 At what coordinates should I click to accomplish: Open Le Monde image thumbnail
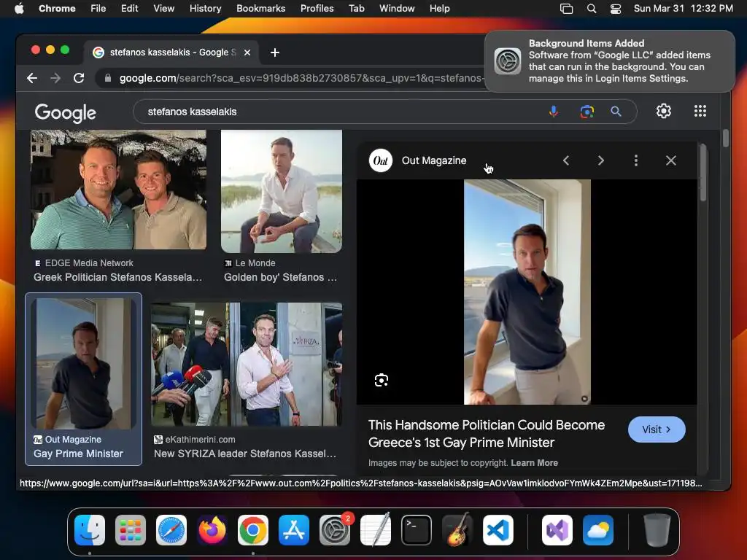(x=281, y=191)
